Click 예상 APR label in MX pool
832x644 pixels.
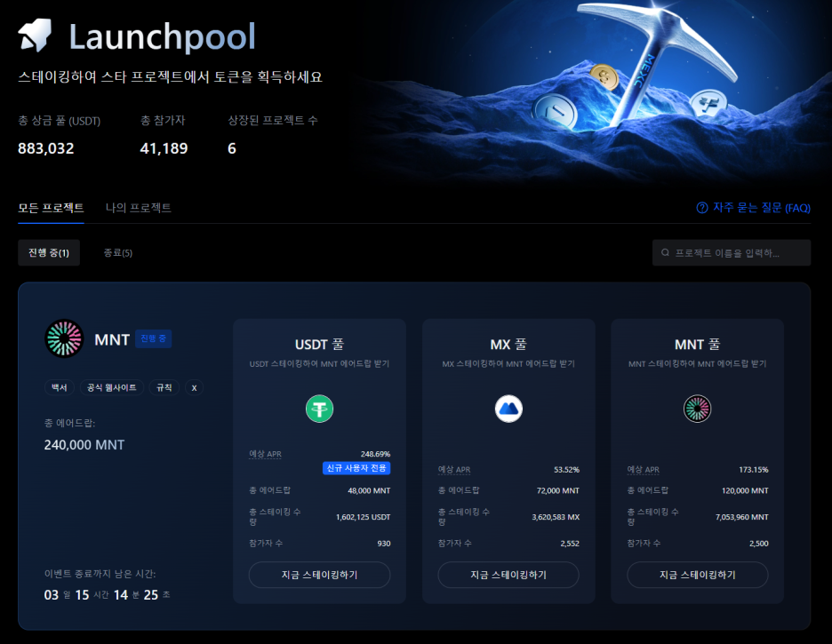coord(454,469)
